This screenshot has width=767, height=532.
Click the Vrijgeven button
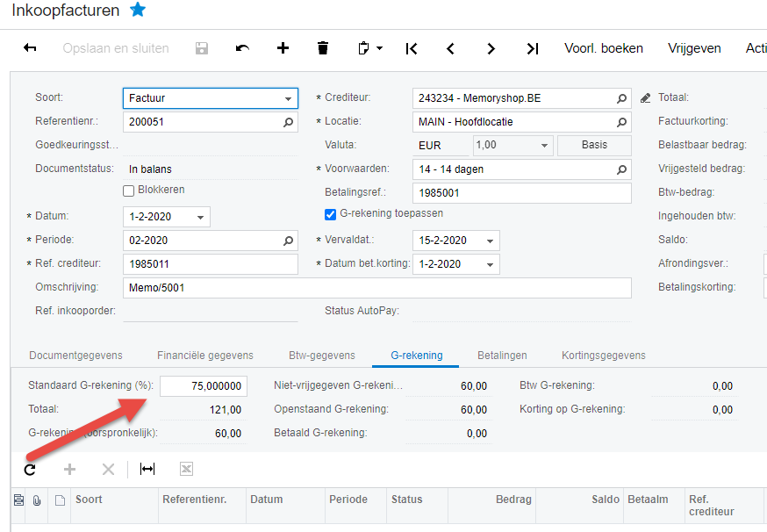coord(695,48)
